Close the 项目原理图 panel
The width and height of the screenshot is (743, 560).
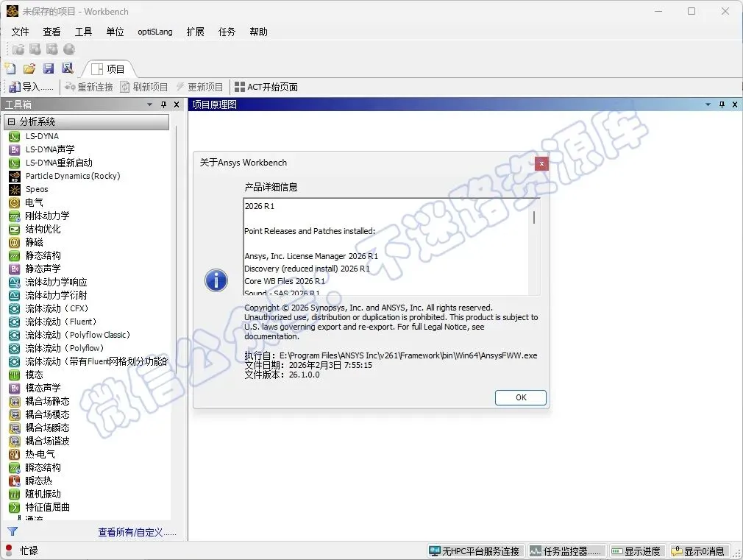735,104
